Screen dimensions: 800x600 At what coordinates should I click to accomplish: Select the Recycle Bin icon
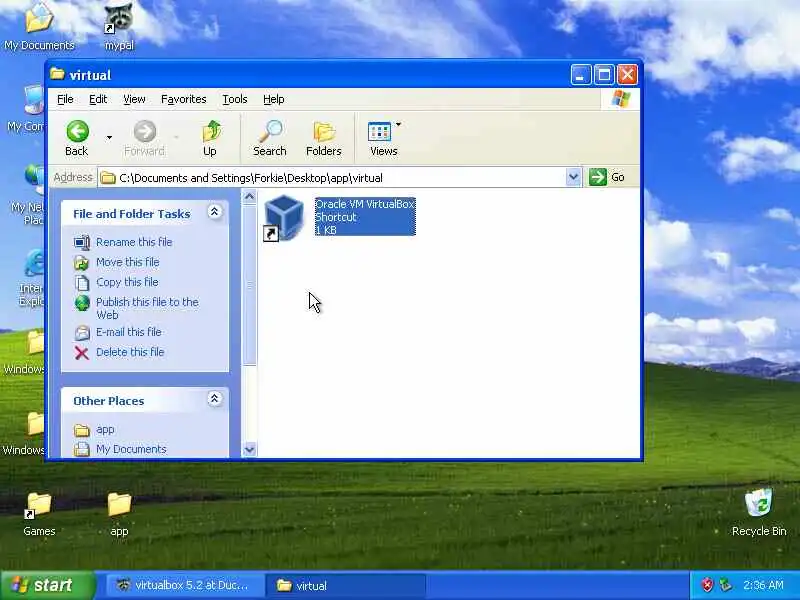pyautogui.click(x=759, y=512)
